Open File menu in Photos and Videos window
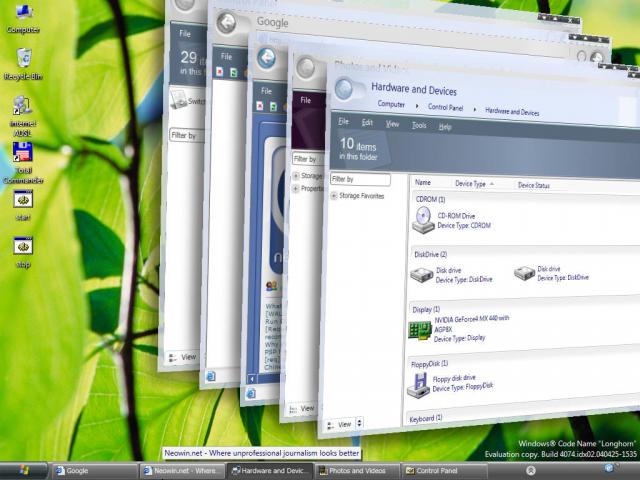640x480 pixels. (306, 100)
